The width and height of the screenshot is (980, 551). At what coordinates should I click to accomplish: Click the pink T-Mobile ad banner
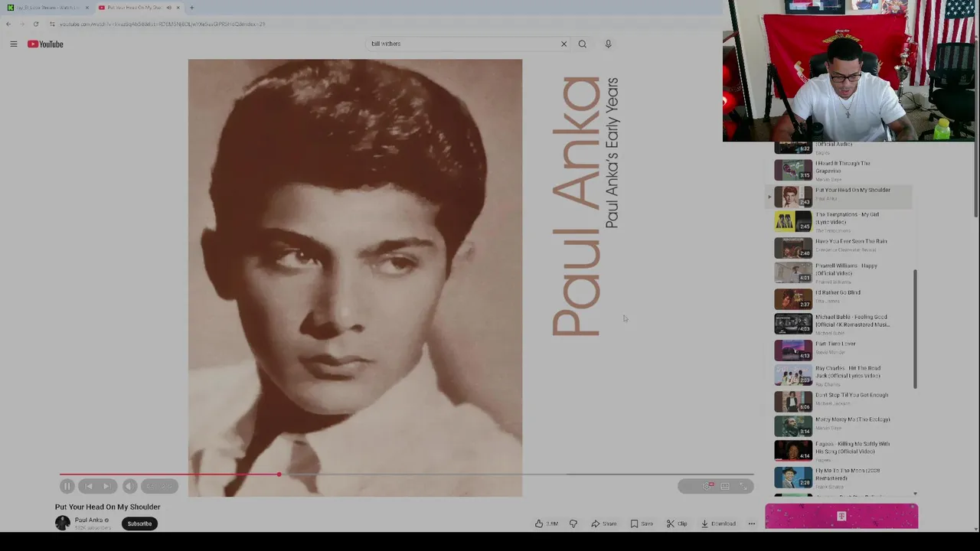[x=841, y=517]
